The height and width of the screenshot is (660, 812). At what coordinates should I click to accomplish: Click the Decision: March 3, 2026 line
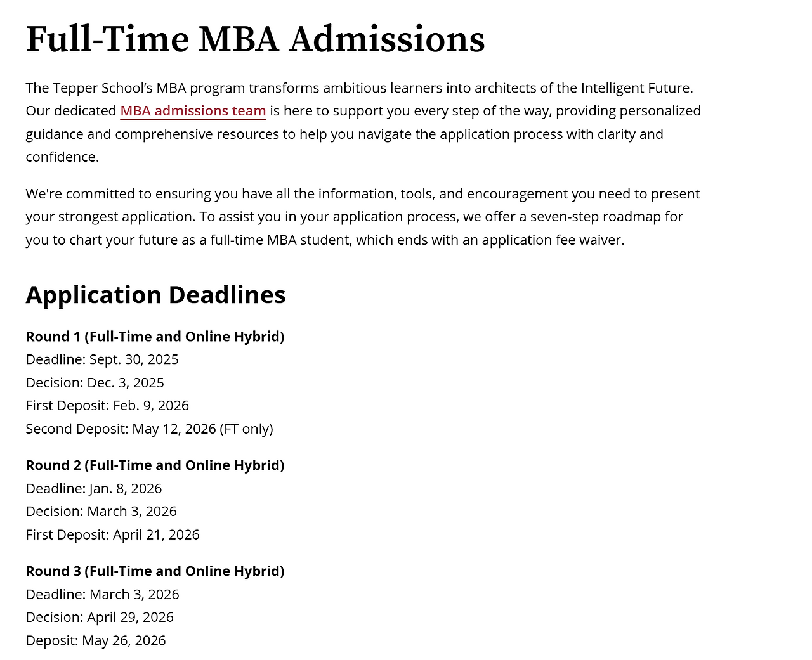click(x=101, y=512)
